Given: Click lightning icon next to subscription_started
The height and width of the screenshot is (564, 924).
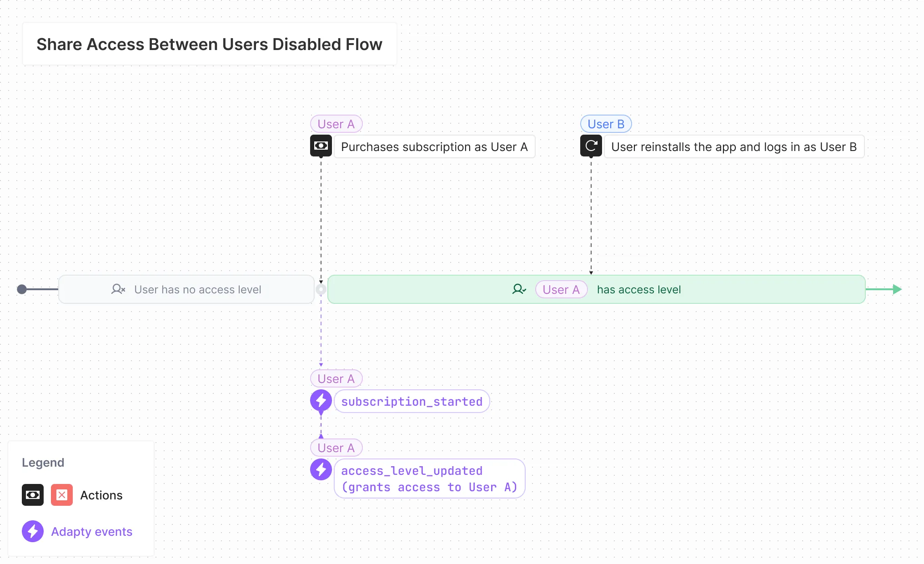Looking at the screenshot, I should click(321, 401).
